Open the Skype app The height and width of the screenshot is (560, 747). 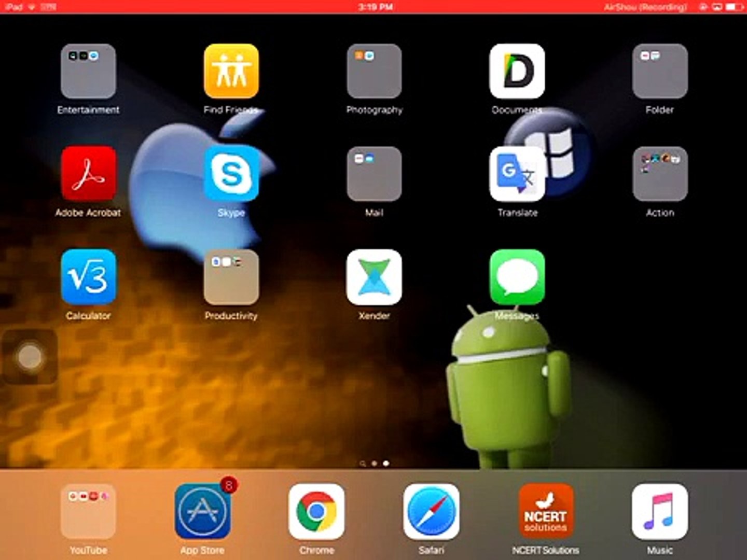pos(231,174)
